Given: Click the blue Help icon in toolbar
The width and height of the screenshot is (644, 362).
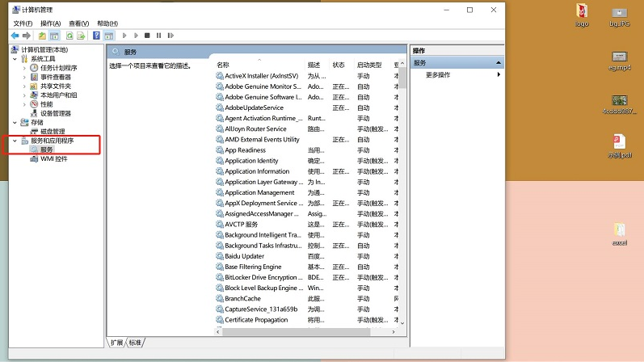Looking at the screenshot, I should pos(96,36).
